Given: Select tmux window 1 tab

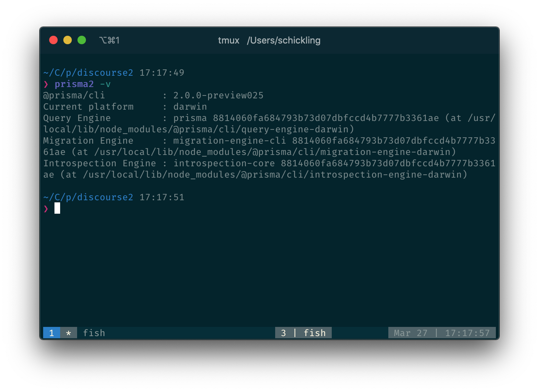Looking at the screenshot, I should pos(52,333).
